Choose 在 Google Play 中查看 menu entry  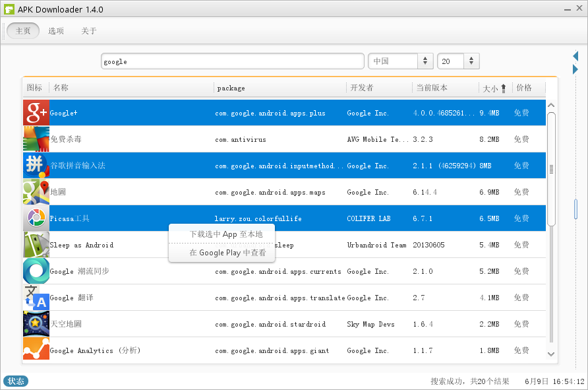tap(227, 253)
